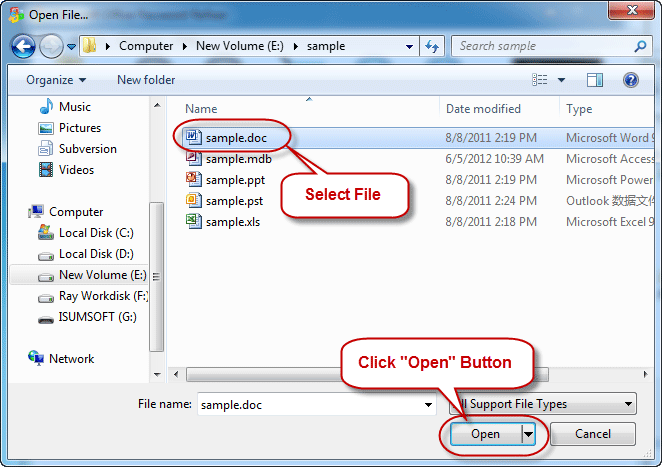Viewport: 662px width, 467px height.
Task: Go back with the blue Back arrow
Action: coord(23,46)
